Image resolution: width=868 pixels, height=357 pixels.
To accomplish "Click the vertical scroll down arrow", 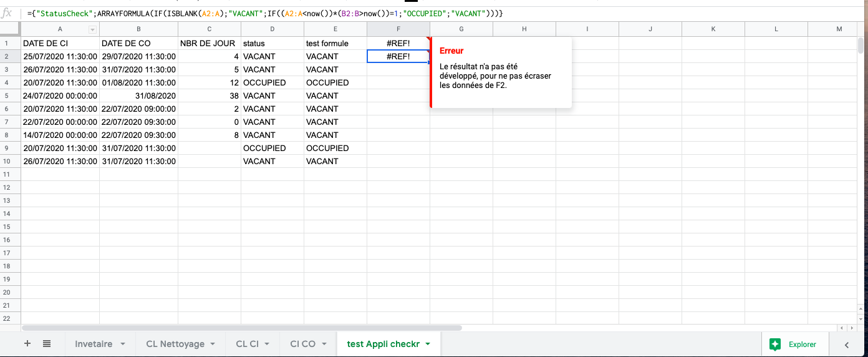I will [x=861, y=319].
